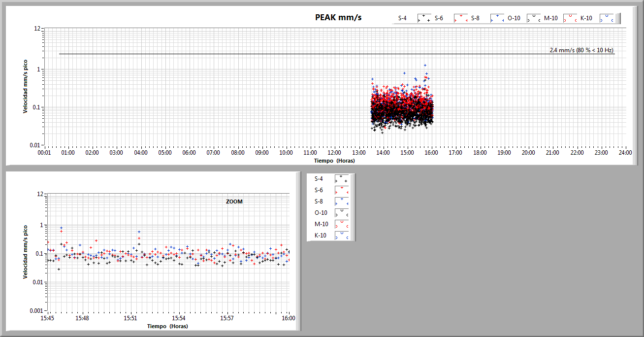Screen dimensions: 644x337
Task: Click the Tiempo (Horas) label under the top chart
Action: point(334,161)
